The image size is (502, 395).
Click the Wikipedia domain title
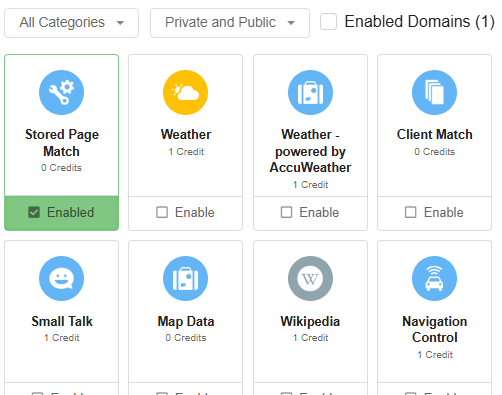(310, 321)
